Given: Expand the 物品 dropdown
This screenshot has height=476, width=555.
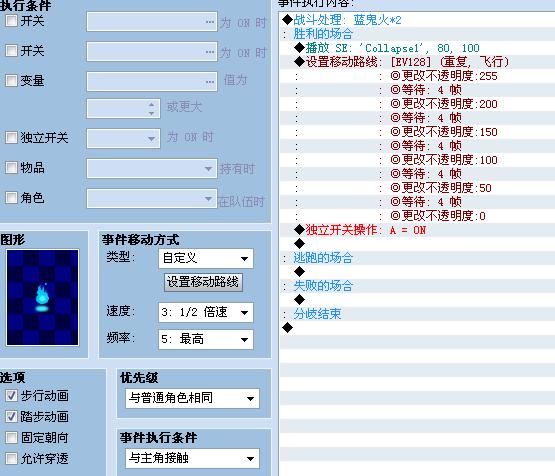Looking at the screenshot, I should [152, 168].
